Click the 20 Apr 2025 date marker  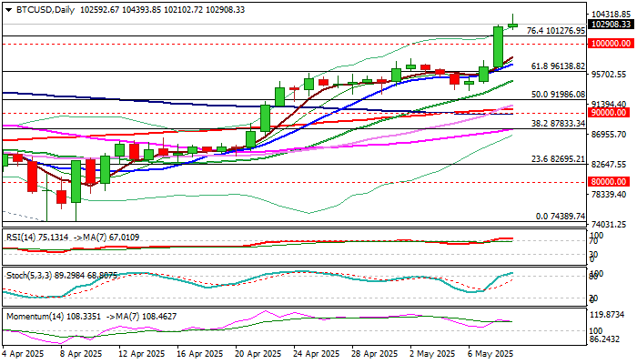point(258,354)
